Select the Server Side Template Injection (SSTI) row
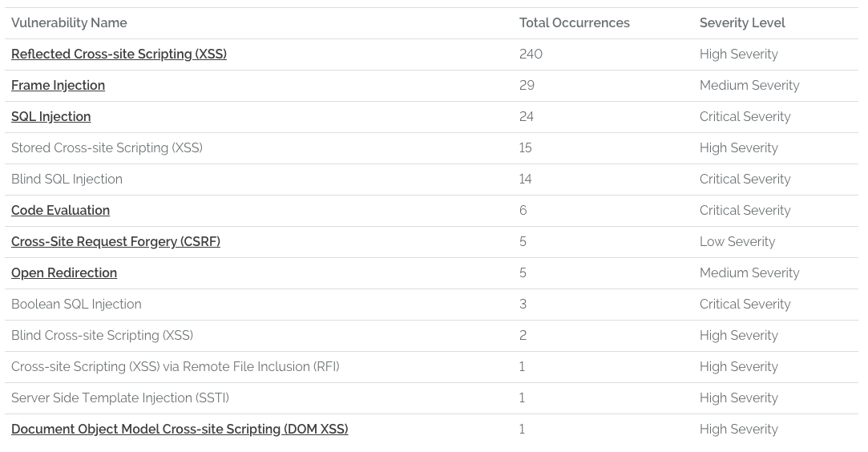The height and width of the screenshot is (452, 868). coord(119,398)
